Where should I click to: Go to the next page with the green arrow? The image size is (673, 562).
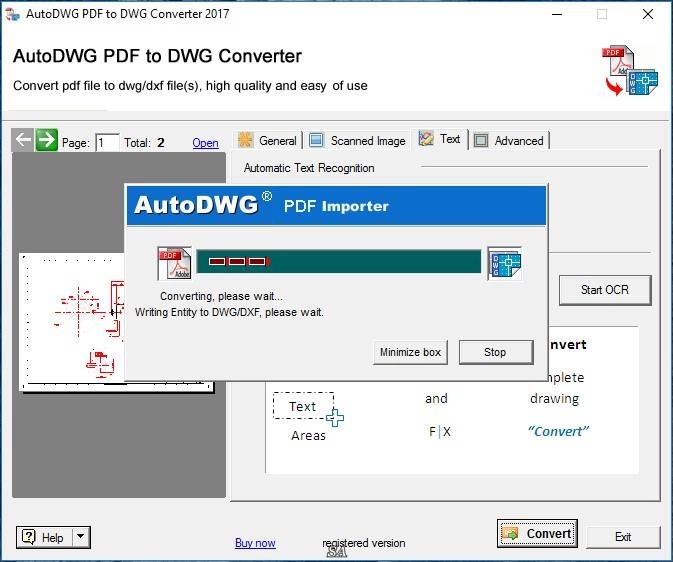[x=46, y=140]
